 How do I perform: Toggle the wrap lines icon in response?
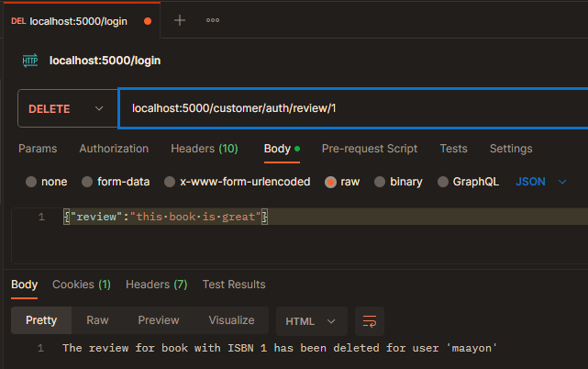point(370,321)
